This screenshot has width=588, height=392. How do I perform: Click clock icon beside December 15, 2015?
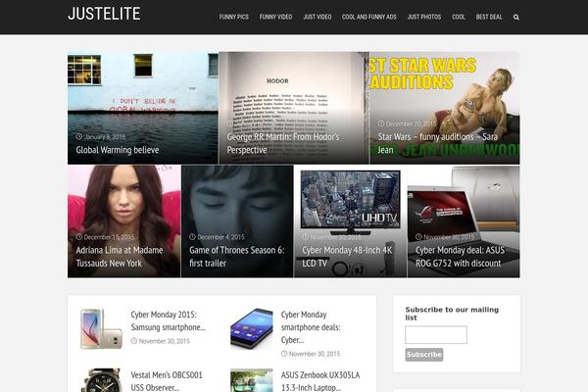[x=78, y=237]
